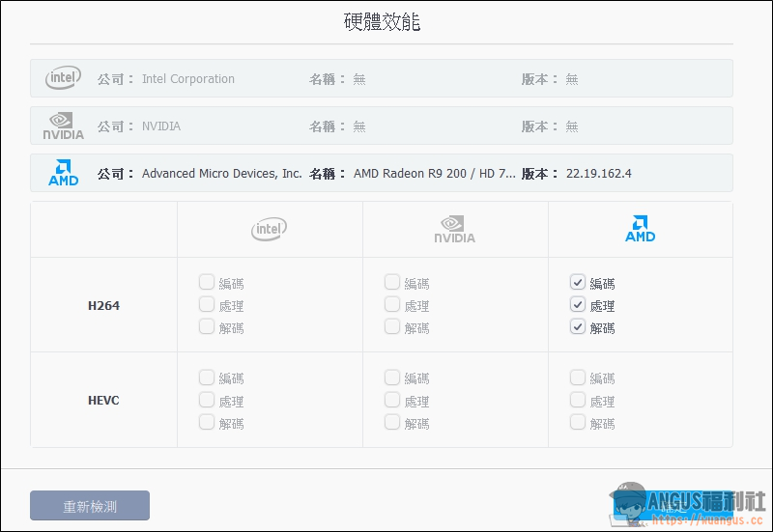Click the driver version 22.19.162.4 text
Viewport: 773px width, 532px height.
point(598,174)
